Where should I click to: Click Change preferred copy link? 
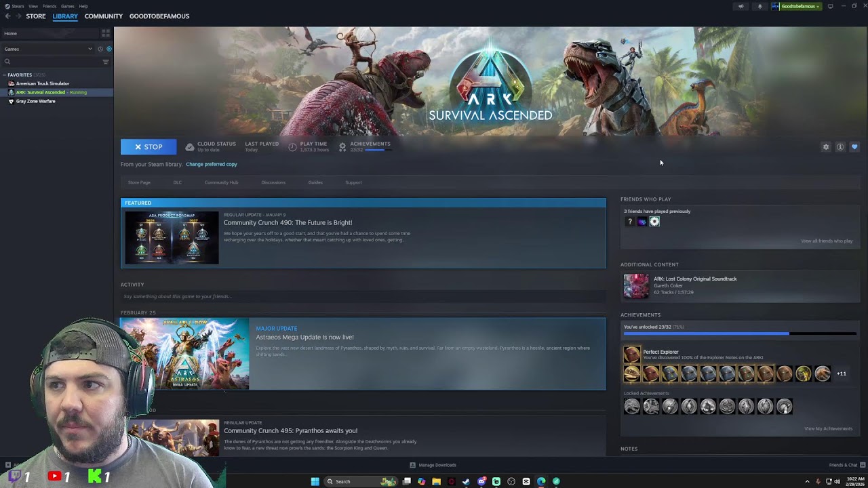[212, 164]
